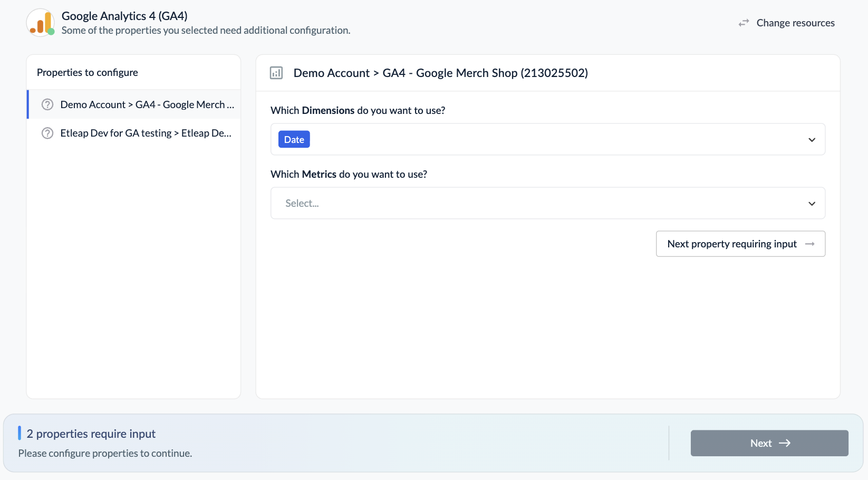Click 'Please configure properties to continue.' text
Screen dimensions: 868x480
[105, 453]
